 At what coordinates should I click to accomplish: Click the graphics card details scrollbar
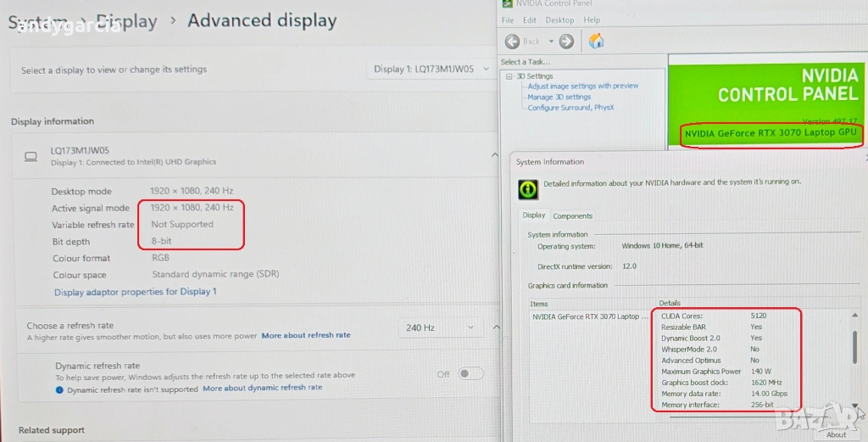coord(854,348)
